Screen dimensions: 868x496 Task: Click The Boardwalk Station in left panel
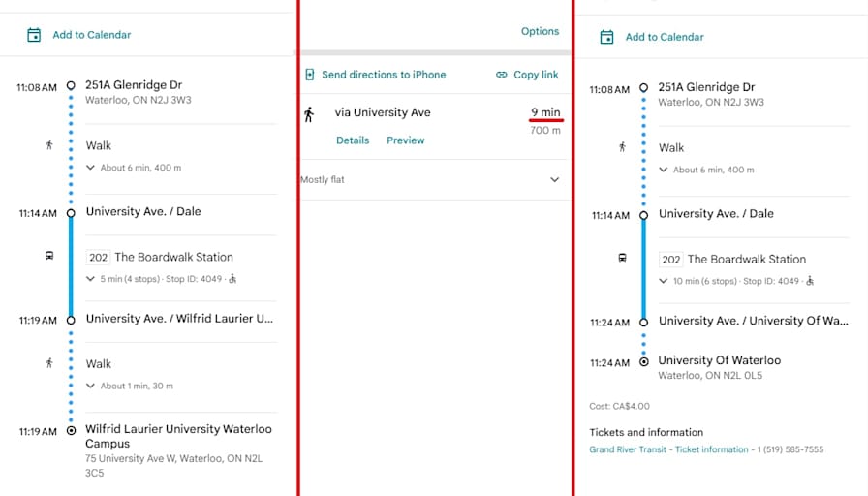click(173, 257)
